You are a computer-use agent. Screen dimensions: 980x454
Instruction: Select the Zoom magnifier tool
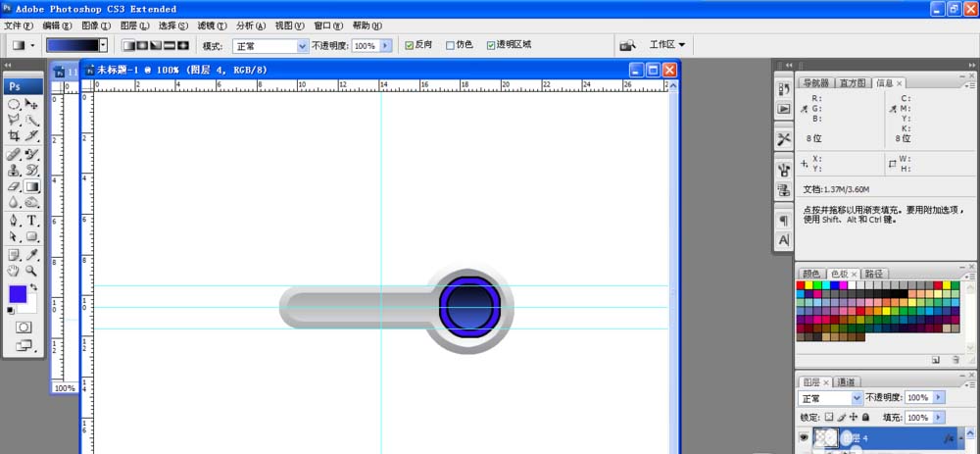32,270
